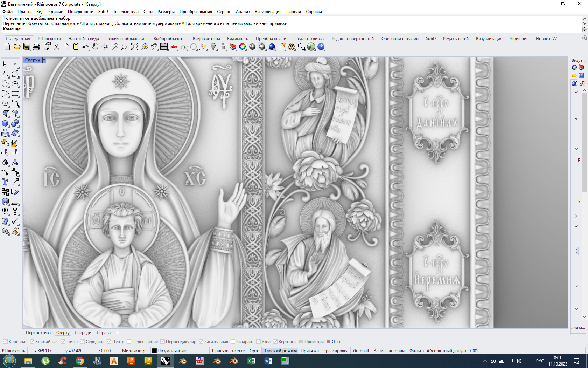588x368 pixels.
Task: Toggle the Перпендикуляр osnap checkbox
Action: pos(162,342)
